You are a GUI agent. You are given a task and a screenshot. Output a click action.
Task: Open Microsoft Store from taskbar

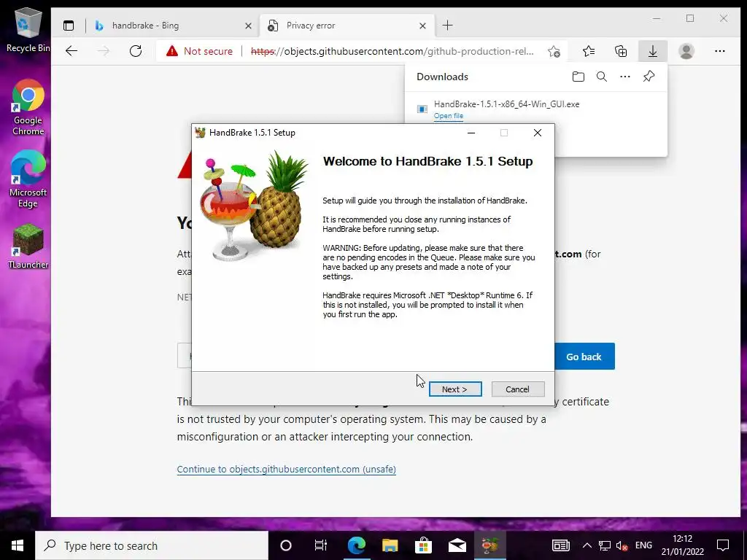coord(423,545)
